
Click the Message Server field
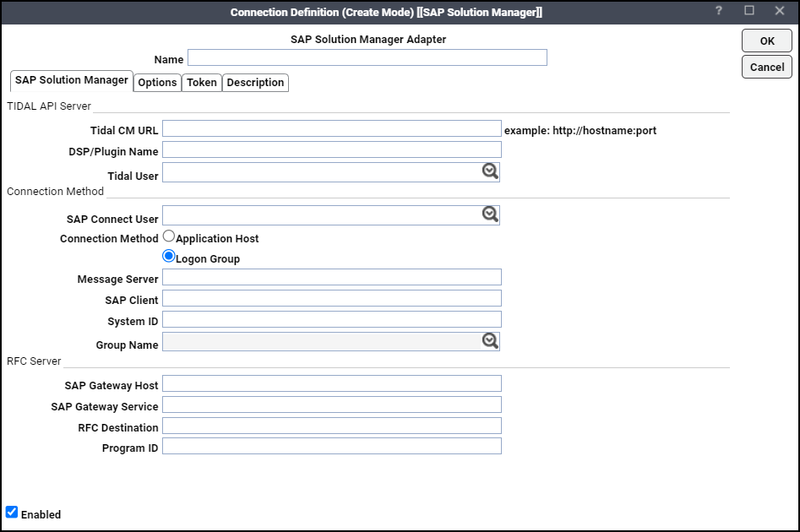pos(332,277)
